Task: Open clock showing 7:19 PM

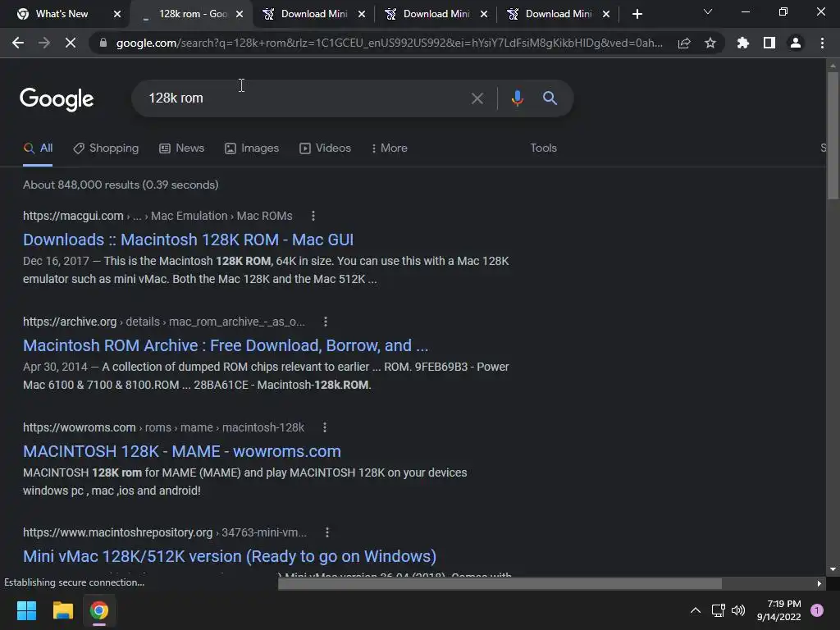Action: click(x=779, y=610)
